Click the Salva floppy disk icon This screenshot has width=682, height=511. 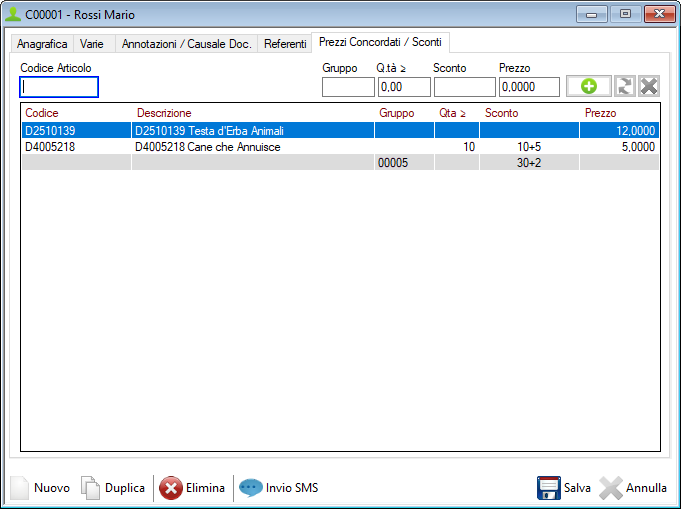click(x=548, y=488)
